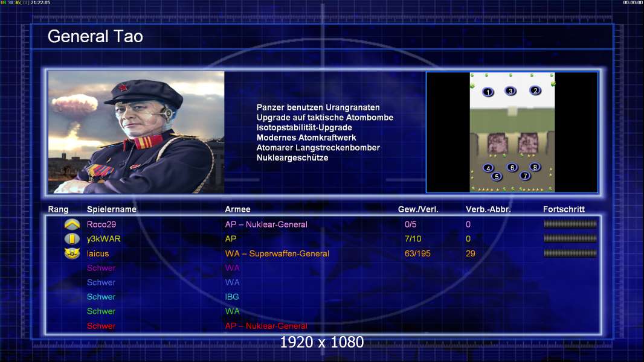Click win/loss value 63/195
Image resolution: width=644 pixels, height=362 pixels.
[417, 253]
